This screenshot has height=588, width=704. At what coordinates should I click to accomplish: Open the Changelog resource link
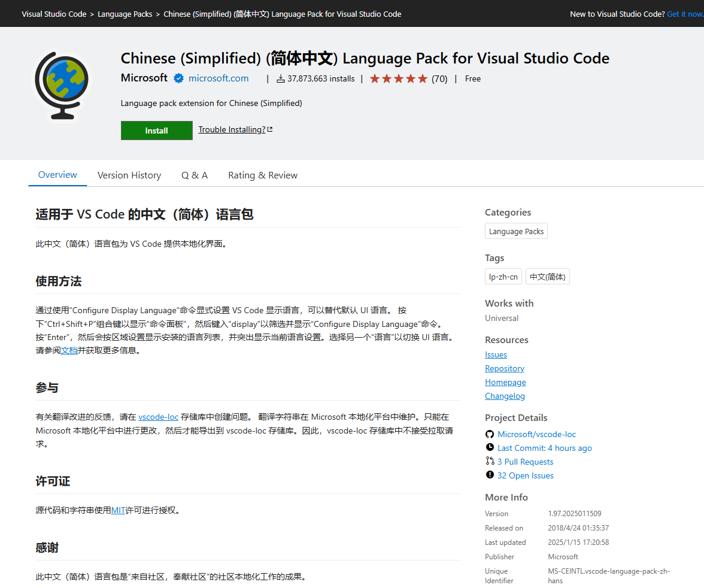tap(505, 396)
